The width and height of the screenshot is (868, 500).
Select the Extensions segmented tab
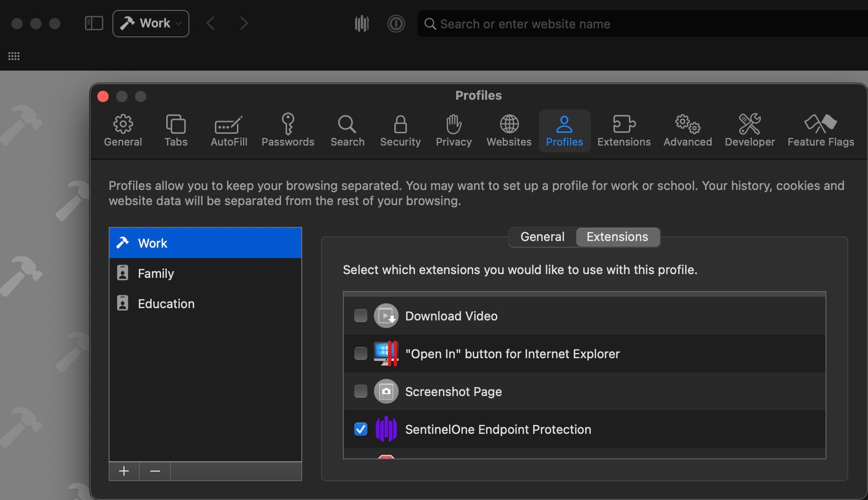click(x=617, y=237)
